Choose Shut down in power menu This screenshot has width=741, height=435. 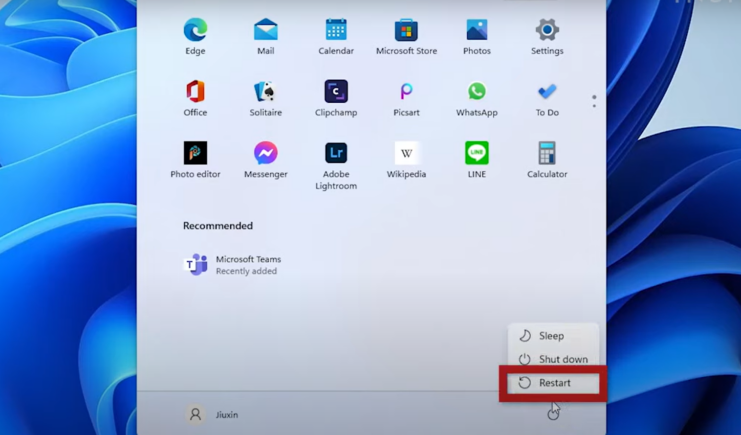(x=553, y=359)
